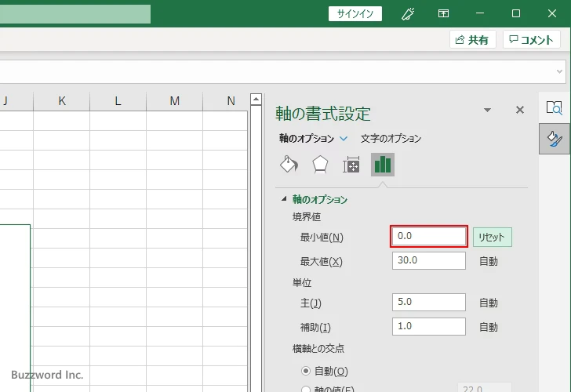571x392 pixels.
Task: Expand the formula bar chevron
Action: 560,71
